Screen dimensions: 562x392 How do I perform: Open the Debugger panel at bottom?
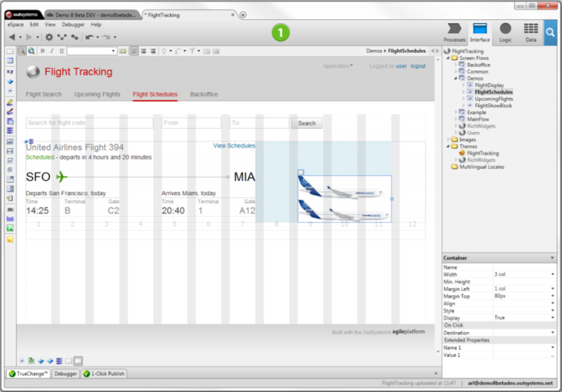[66, 373]
